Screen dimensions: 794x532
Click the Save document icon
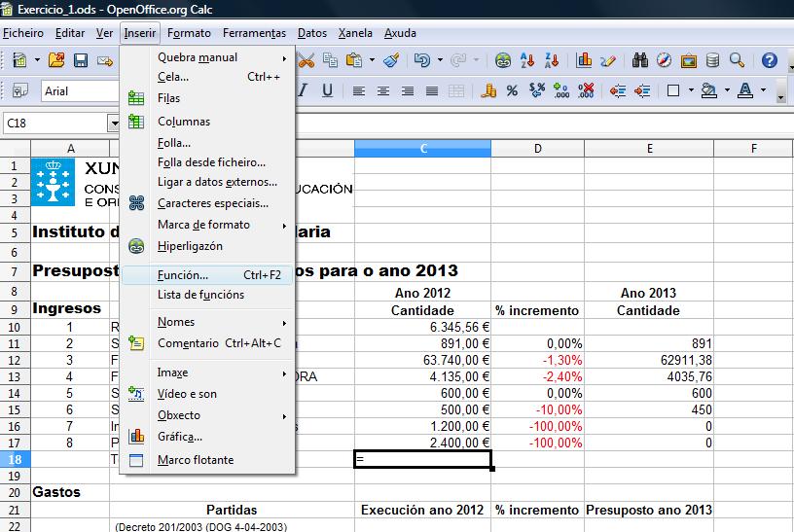point(81,60)
